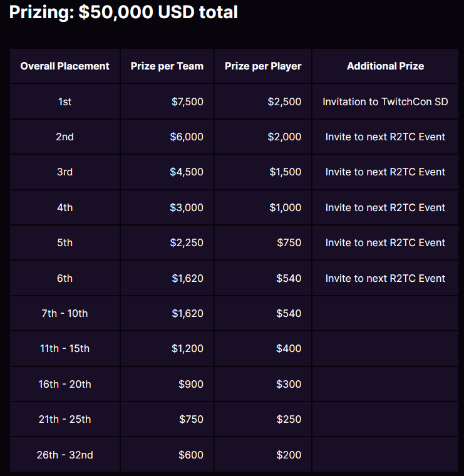The width and height of the screenshot is (464, 476).
Task: Select the $7,500 team prize cell
Action: [187, 101]
